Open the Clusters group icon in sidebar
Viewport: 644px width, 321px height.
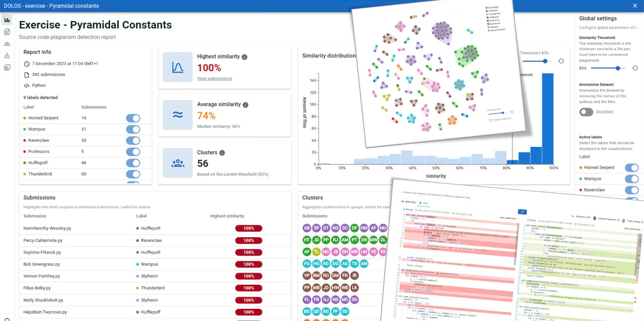(x=7, y=44)
